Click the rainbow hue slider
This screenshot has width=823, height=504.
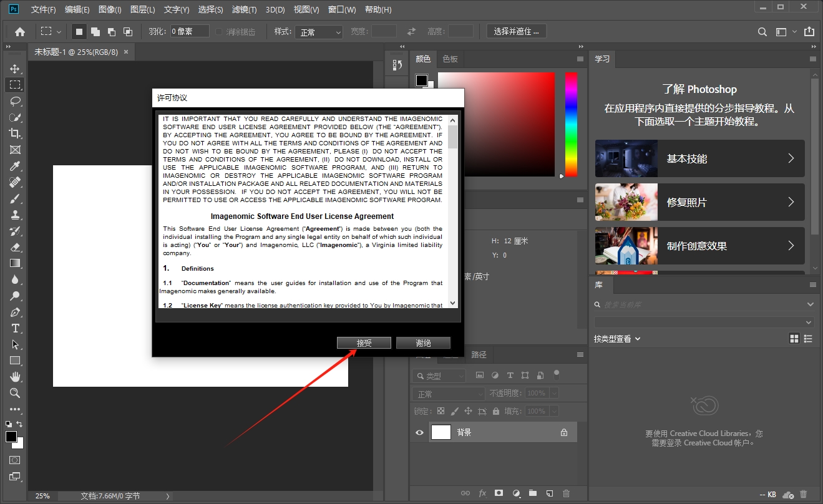tap(571, 124)
